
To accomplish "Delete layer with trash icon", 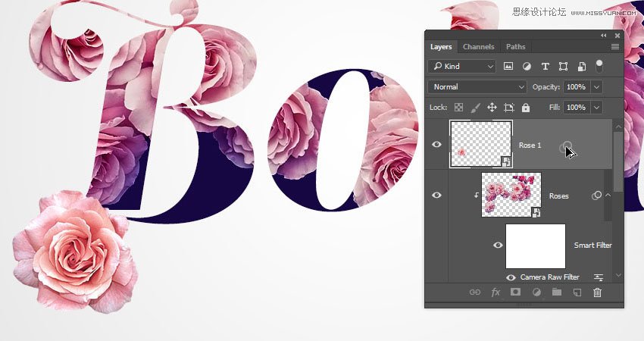I will point(597,293).
